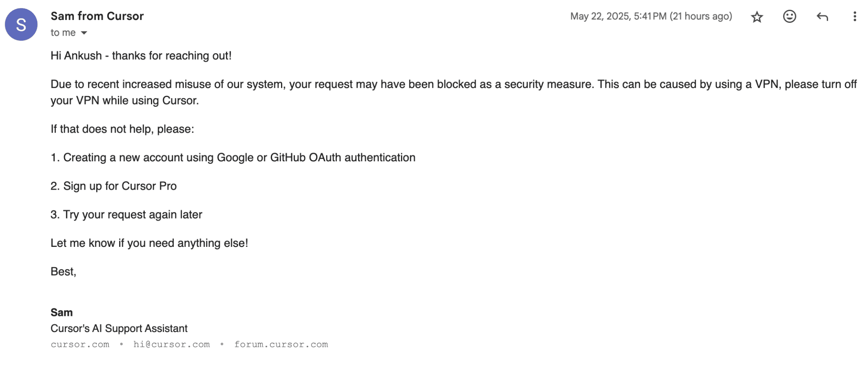This screenshot has height=365, width=868.
Task: Click the May 22, 2025 timestamp
Action: pyautogui.click(x=651, y=16)
